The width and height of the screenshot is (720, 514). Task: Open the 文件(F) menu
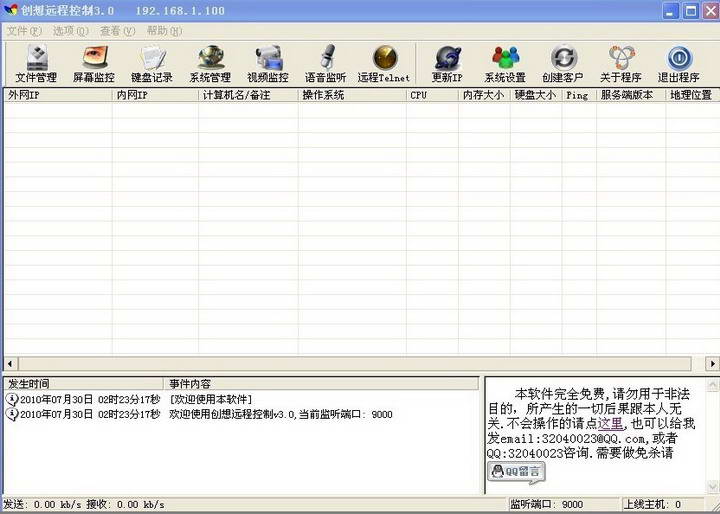24,31
